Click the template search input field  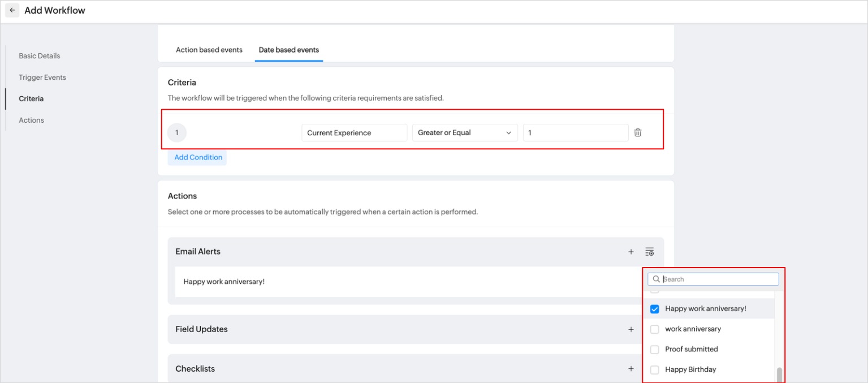718,279
